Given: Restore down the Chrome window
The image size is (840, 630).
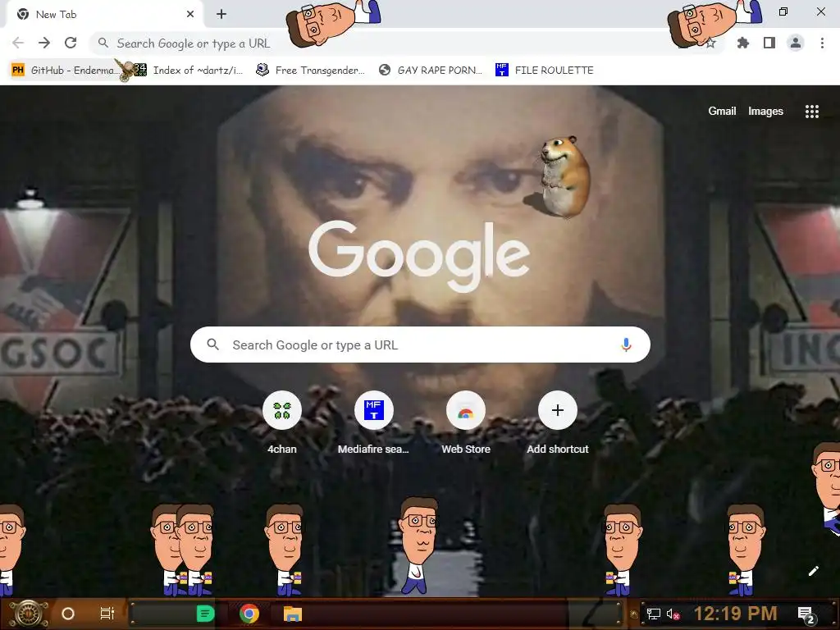Looking at the screenshot, I should point(783,11).
